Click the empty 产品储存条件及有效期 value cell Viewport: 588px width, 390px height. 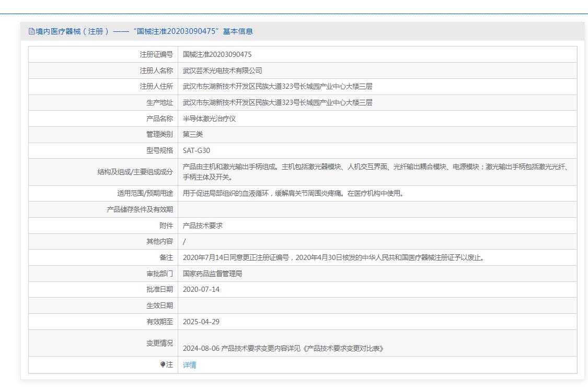point(377,209)
